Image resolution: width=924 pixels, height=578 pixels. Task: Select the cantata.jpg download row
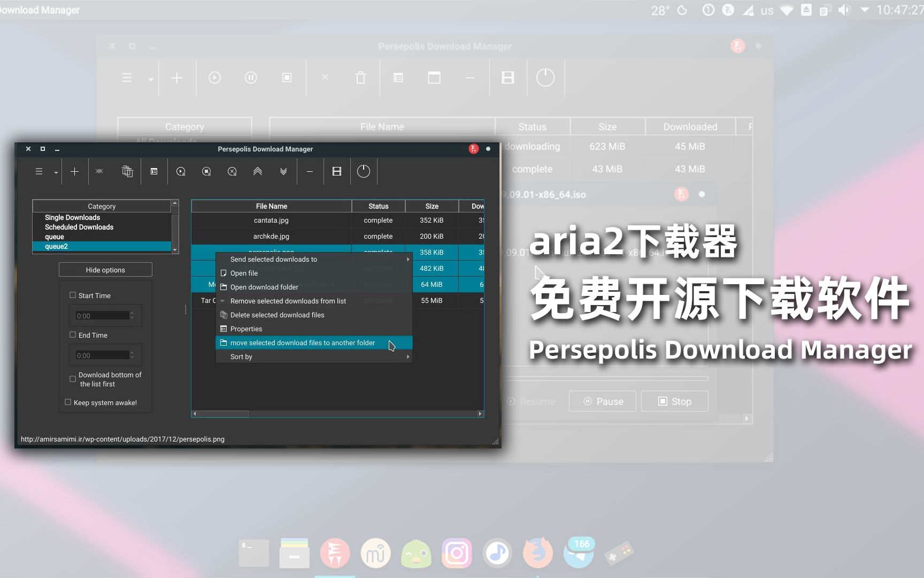(x=337, y=220)
